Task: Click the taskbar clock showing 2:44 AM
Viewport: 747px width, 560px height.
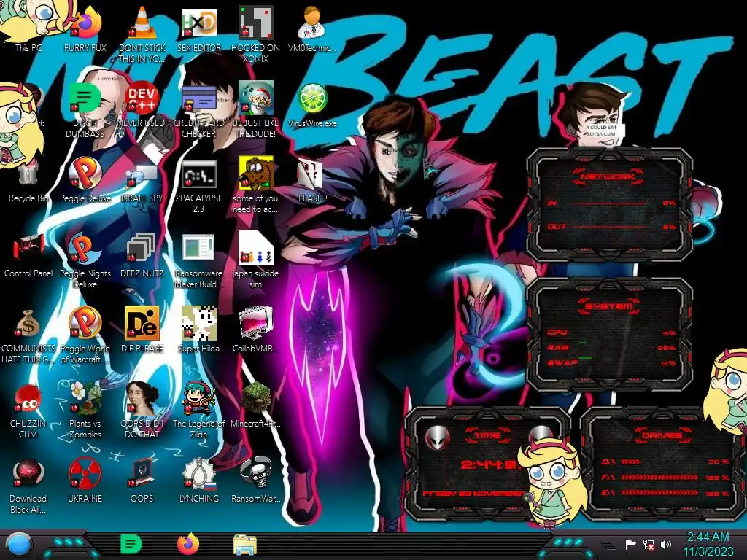Action: coord(708,544)
